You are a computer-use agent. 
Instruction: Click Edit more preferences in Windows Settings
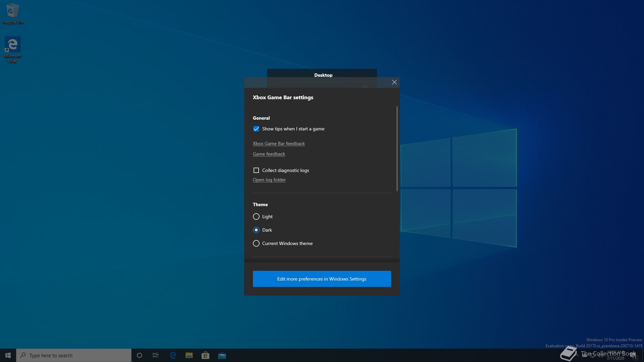(x=322, y=279)
